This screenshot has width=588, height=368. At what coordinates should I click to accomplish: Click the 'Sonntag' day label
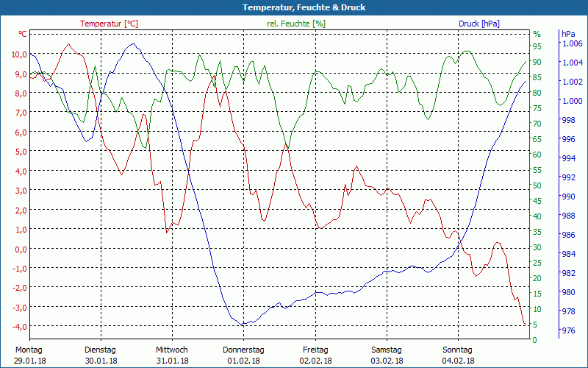click(x=457, y=350)
